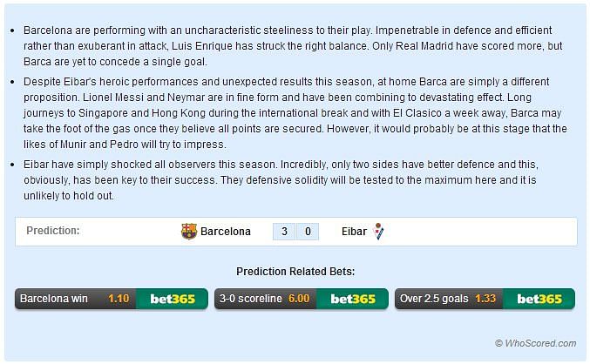The height and width of the screenshot is (364, 590).
Task: Select the 3-0 scoreline bet label
Action: (x=251, y=299)
